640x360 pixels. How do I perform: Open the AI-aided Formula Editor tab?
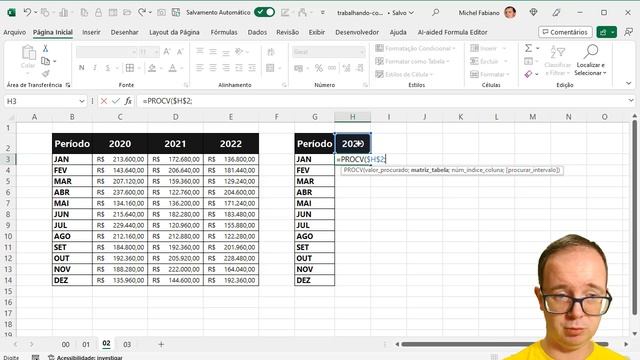click(452, 32)
